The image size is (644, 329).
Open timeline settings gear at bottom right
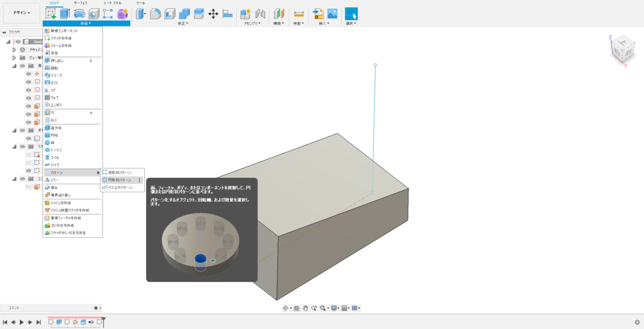click(x=637, y=322)
